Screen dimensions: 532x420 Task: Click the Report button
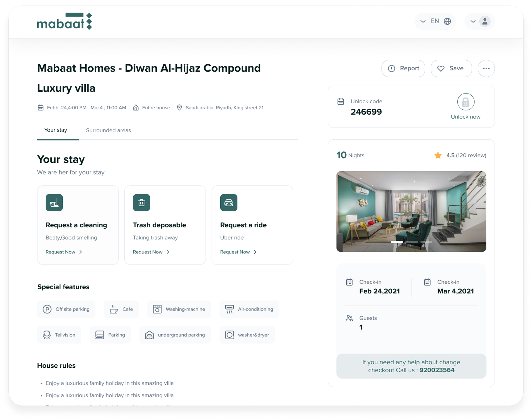coord(403,68)
